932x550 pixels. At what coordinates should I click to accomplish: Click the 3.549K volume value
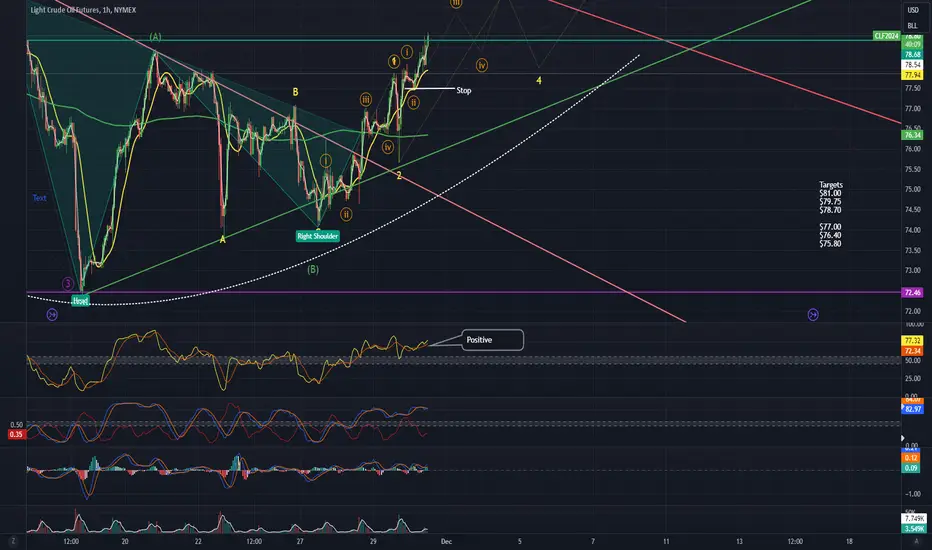(x=914, y=529)
